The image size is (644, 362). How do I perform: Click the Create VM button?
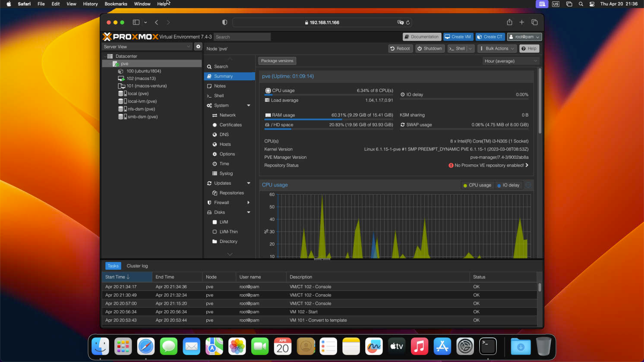pyautogui.click(x=458, y=37)
